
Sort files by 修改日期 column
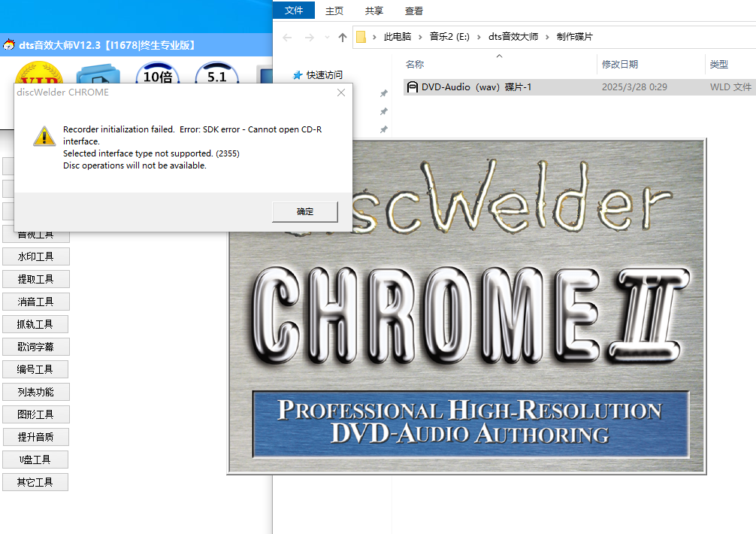tap(619, 64)
